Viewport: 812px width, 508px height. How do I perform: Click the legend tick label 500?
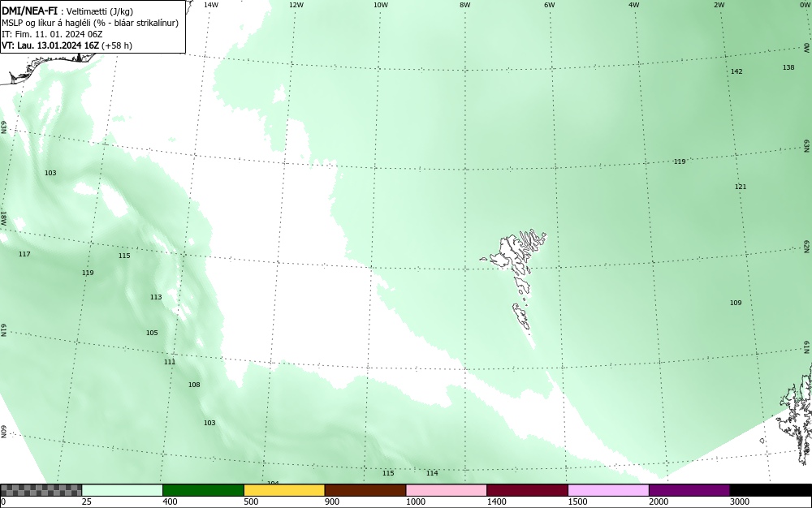(251, 502)
